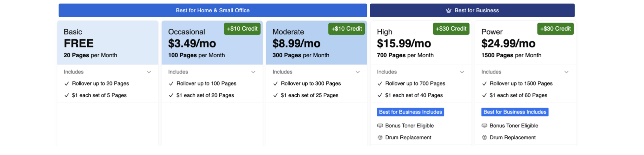Image resolution: width=644 pixels, height=155 pixels.
Task: Click the checkmark beside $1 each set of 60 Pages
Action: [x=484, y=95]
